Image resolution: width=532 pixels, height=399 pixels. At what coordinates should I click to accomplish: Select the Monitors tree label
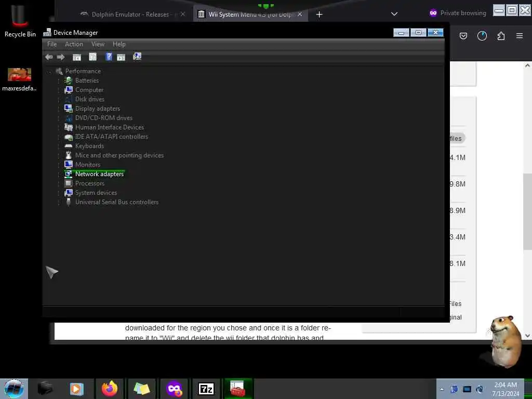pos(87,165)
